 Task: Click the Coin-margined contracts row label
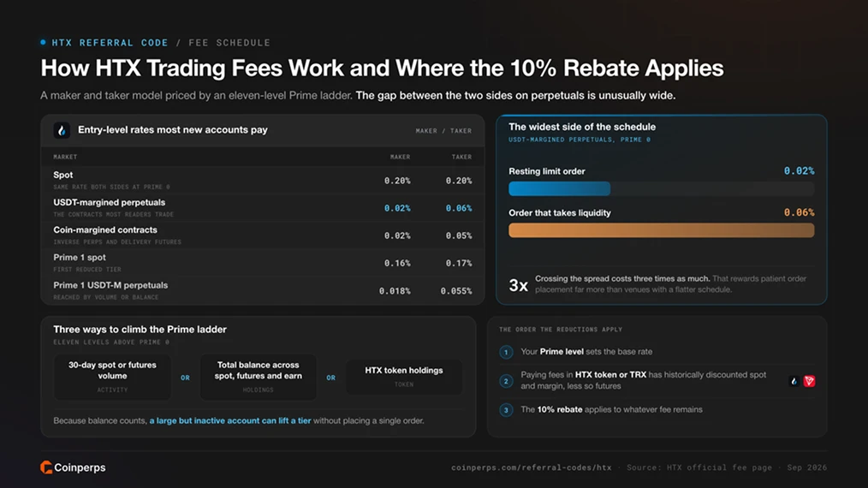pyautogui.click(x=105, y=230)
